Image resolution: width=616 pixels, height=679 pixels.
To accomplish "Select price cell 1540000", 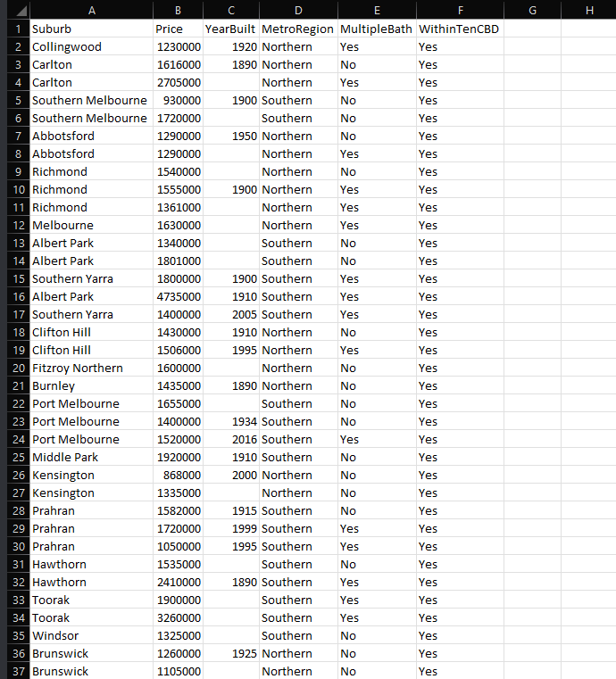I will 178,171.
